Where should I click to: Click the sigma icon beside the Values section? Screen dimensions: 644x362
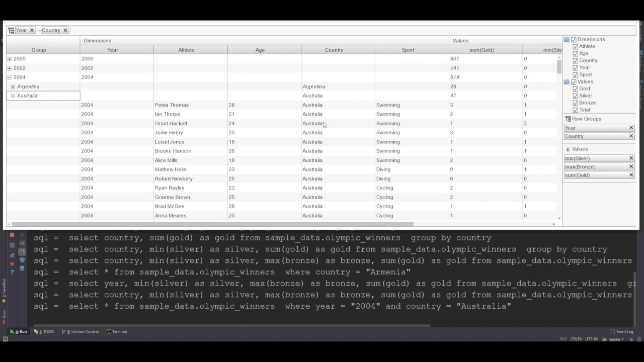tap(568, 149)
